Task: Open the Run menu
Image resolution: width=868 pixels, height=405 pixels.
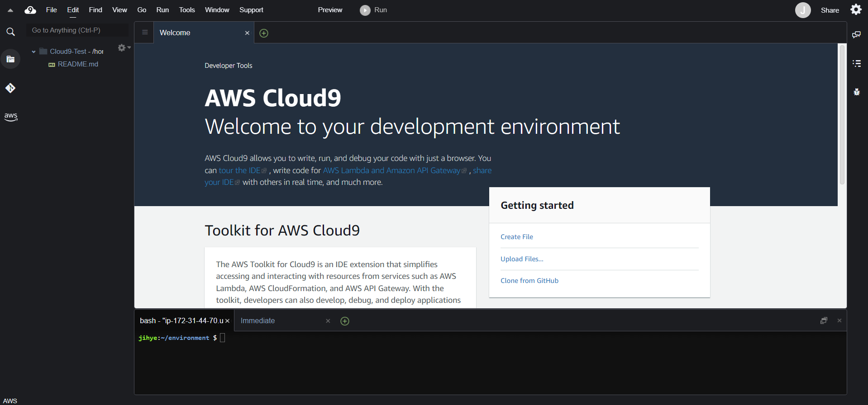Action: (162, 10)
